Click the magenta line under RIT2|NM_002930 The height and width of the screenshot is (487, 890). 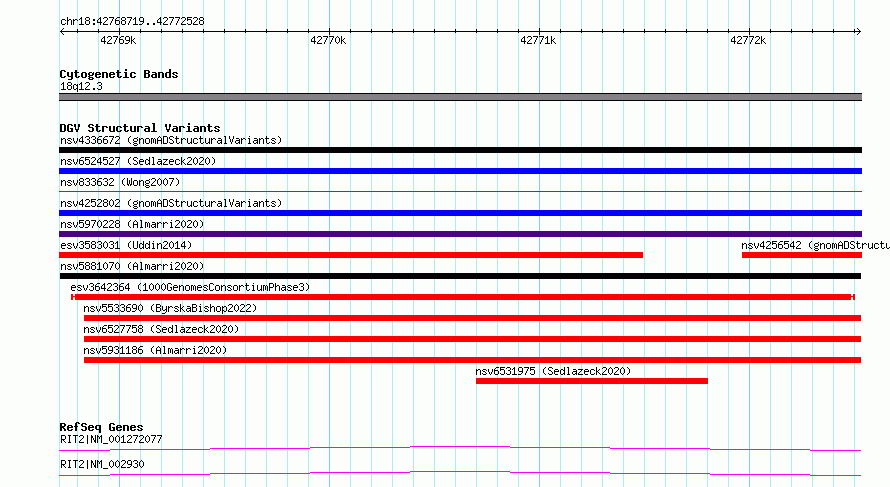(x=460, y=474)
